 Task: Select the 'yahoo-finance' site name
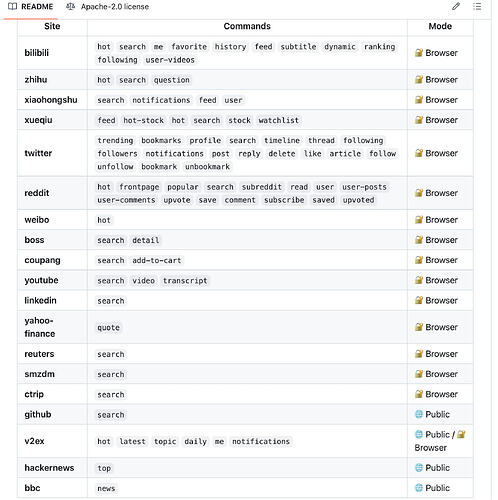[x=40, y=327]
